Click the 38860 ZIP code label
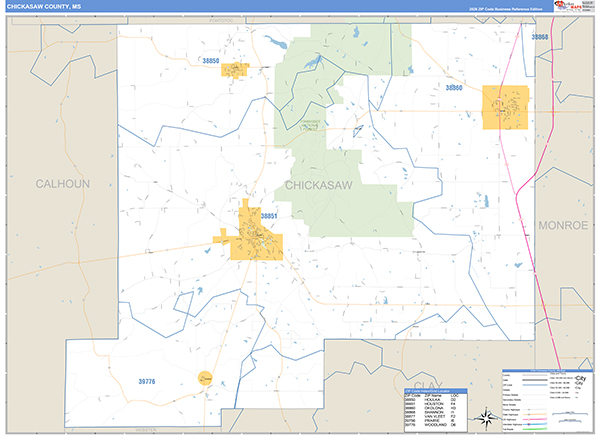 click(454, 88)
